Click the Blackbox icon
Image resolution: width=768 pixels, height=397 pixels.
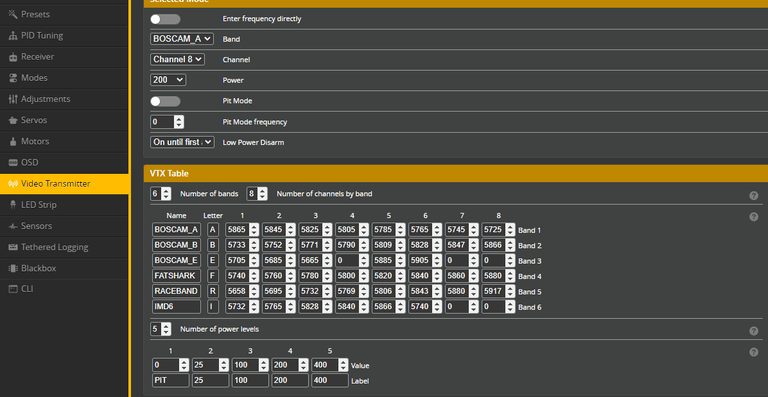pos(13,268)
